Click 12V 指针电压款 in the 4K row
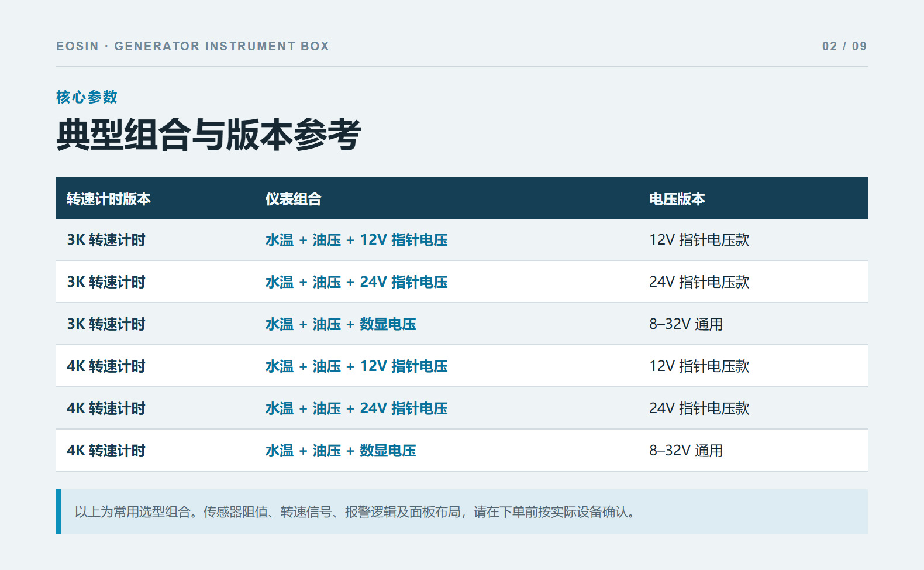The height and width of the screenshot is (570, 924). [x=699, y=366]
